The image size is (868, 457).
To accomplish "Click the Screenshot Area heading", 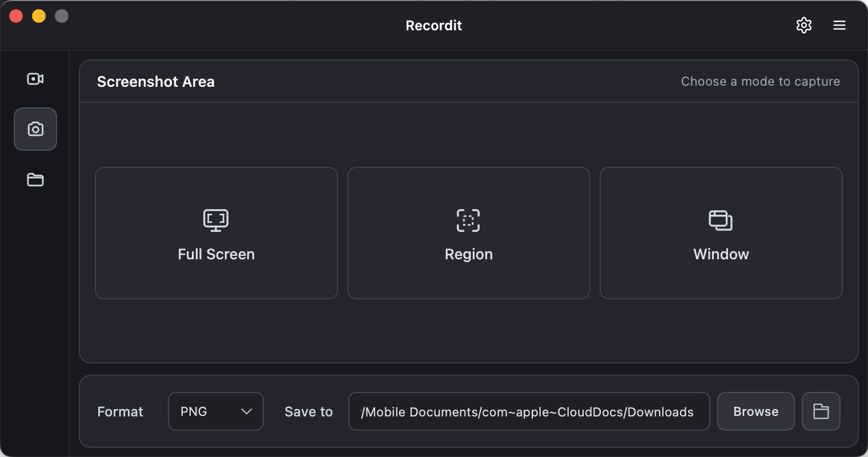I will pos(156,82).
